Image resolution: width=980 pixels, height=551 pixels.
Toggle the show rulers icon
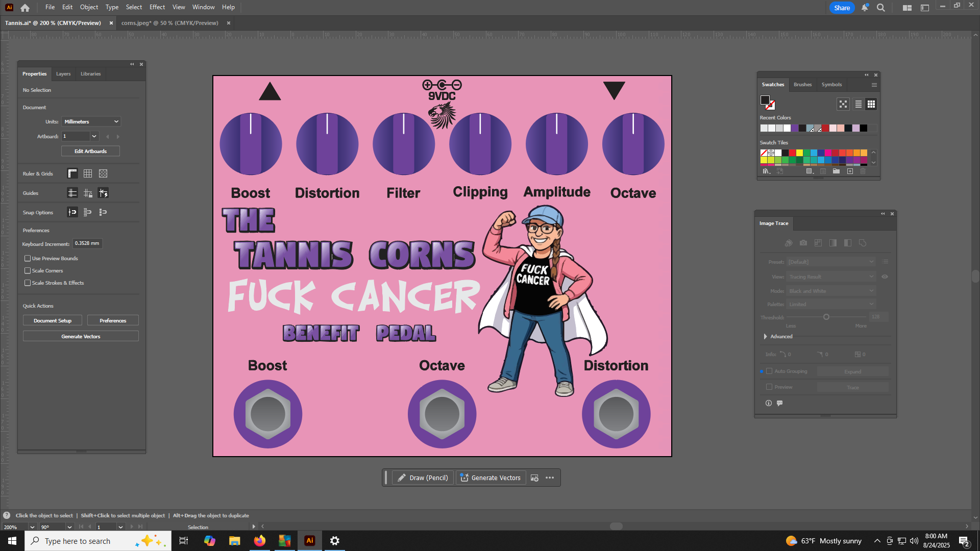[72, 173]
